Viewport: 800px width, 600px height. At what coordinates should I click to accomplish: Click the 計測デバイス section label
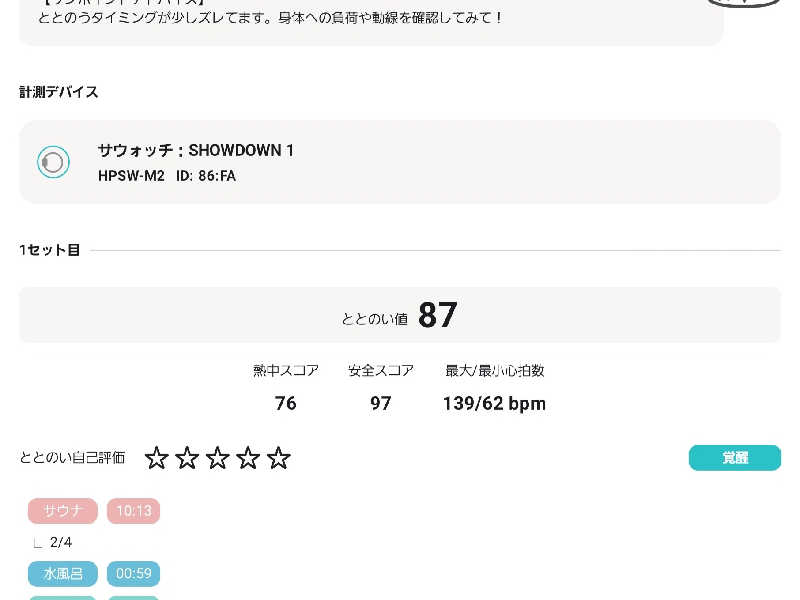[x=59, y=92]
